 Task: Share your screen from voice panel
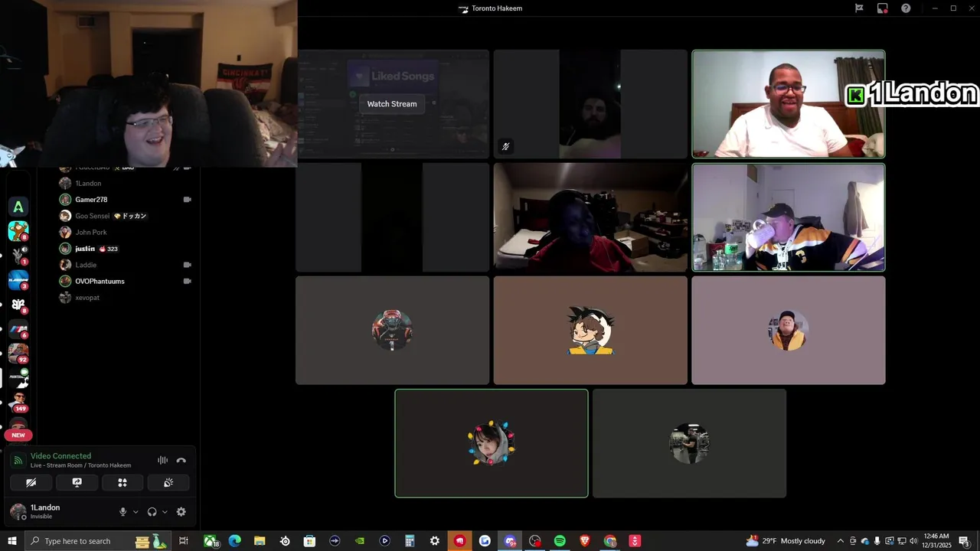(x=77, y=482)
